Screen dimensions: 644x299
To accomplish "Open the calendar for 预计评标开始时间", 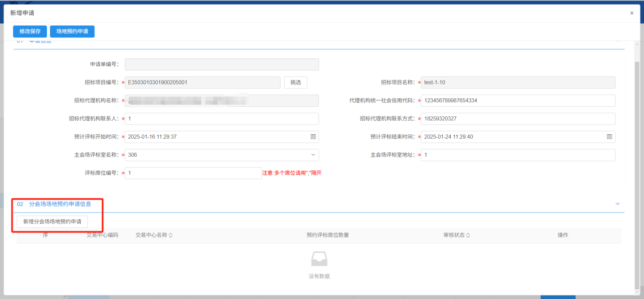I will point(314,137).
